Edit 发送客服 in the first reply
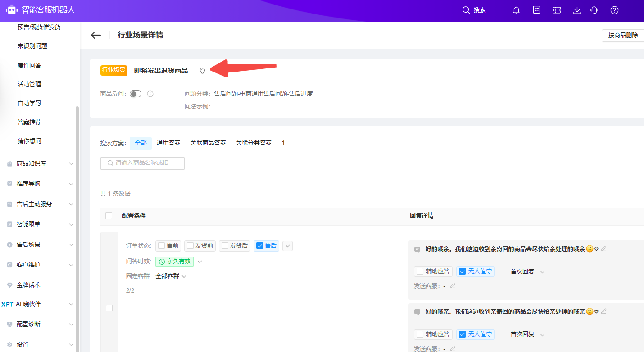The width and height of the screenshot is (644, 352). tap(453, 285)
